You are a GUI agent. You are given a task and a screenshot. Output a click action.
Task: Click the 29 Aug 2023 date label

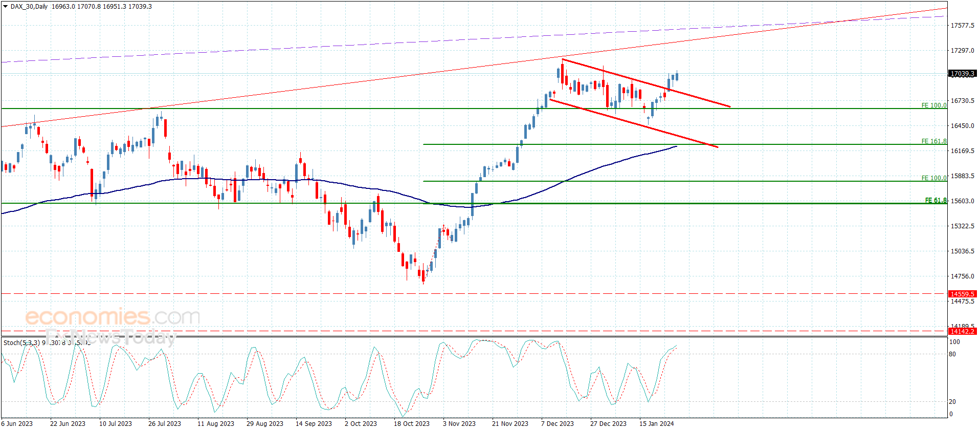pyautogui.click(x=265, y=423)
